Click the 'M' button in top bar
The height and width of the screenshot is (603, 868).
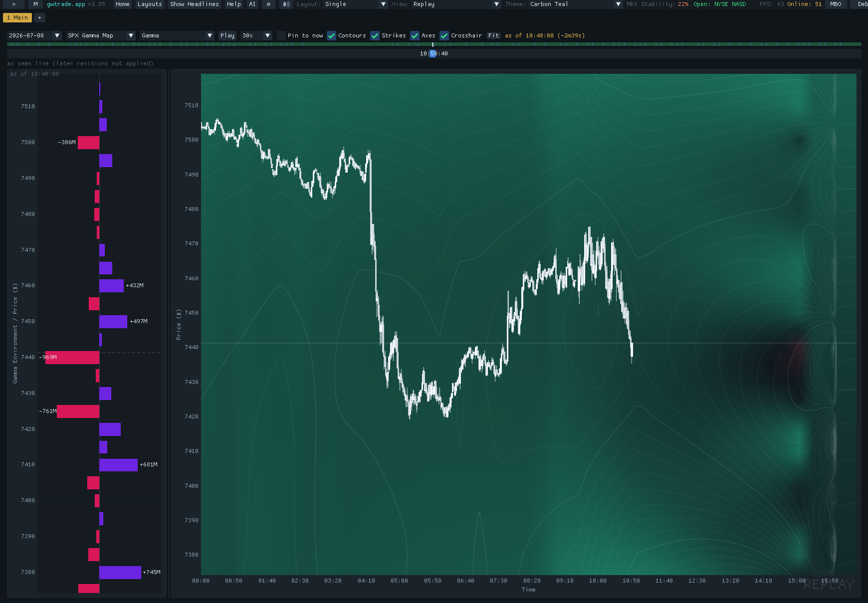tap(35, 4)
